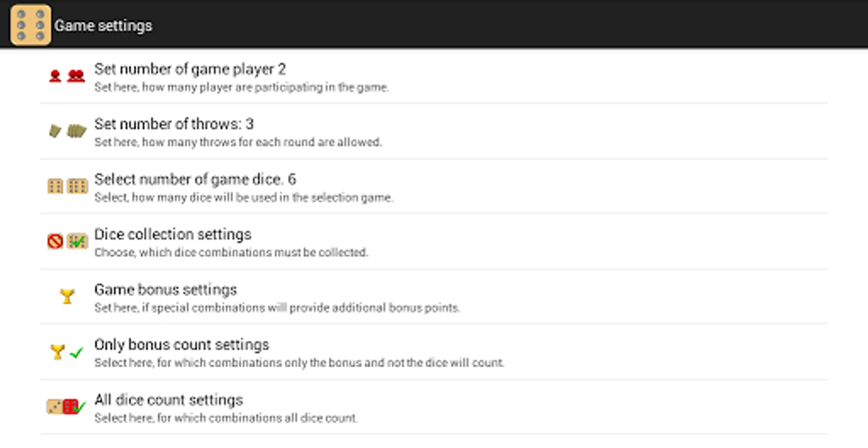The height and width of the screenshot is (448, 868).
Task: Click the prohibited and checked dice icon
Action: pyautogui.click(x=67, y=241)
